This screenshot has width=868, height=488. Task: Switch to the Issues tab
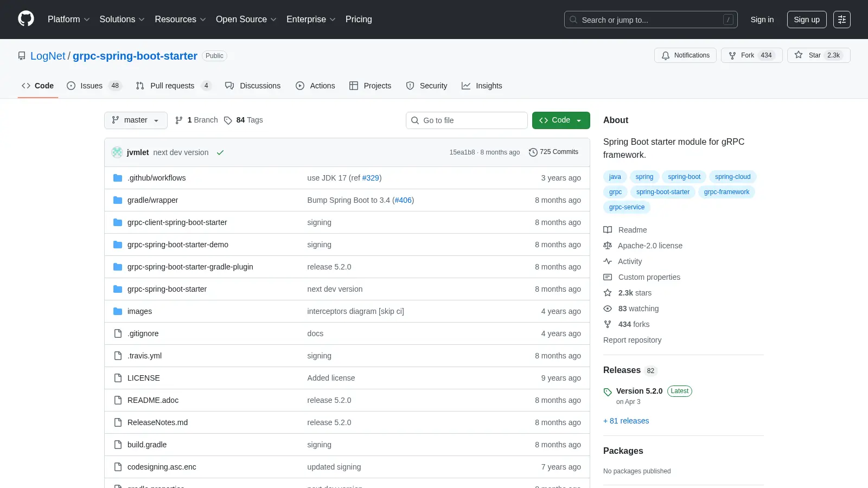point(94,86)
